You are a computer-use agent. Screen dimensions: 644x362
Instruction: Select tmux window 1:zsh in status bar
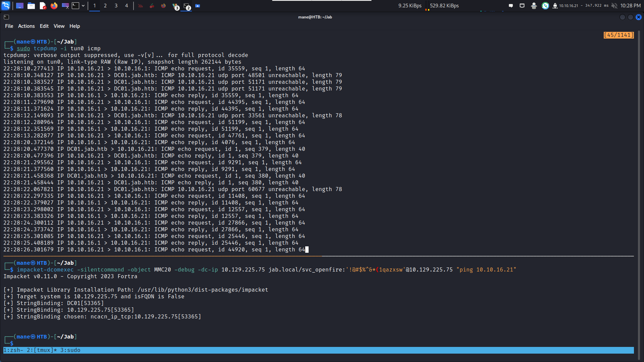point(13,350)
